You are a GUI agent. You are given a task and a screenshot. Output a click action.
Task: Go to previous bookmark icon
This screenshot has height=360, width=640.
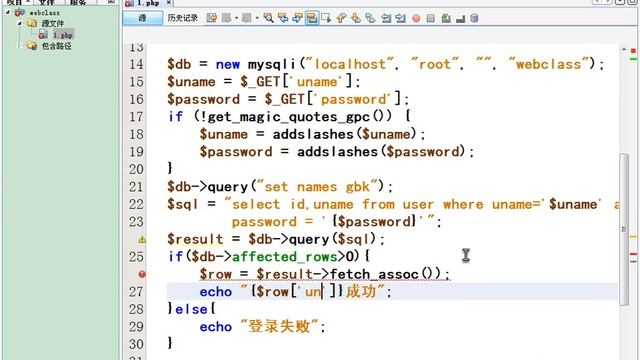point(341,18)
